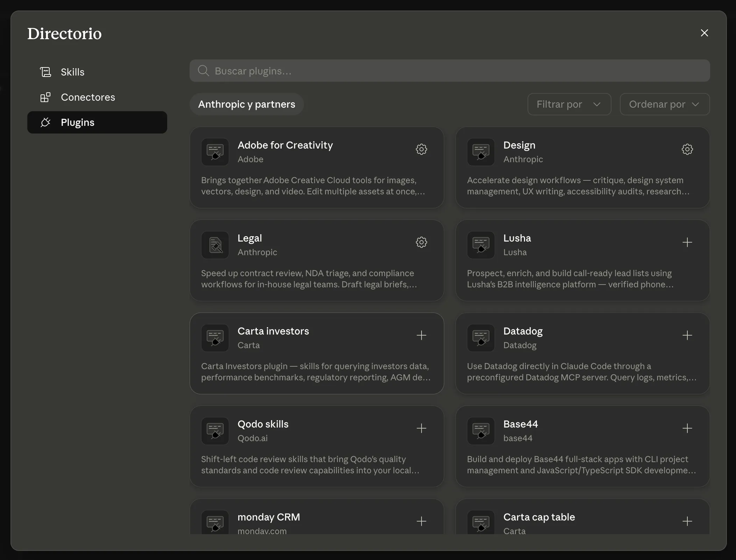The height and width of the screenshot is (560, 736).
Task: Click the 'Adobe' publisher label
Action: (250, 159)
